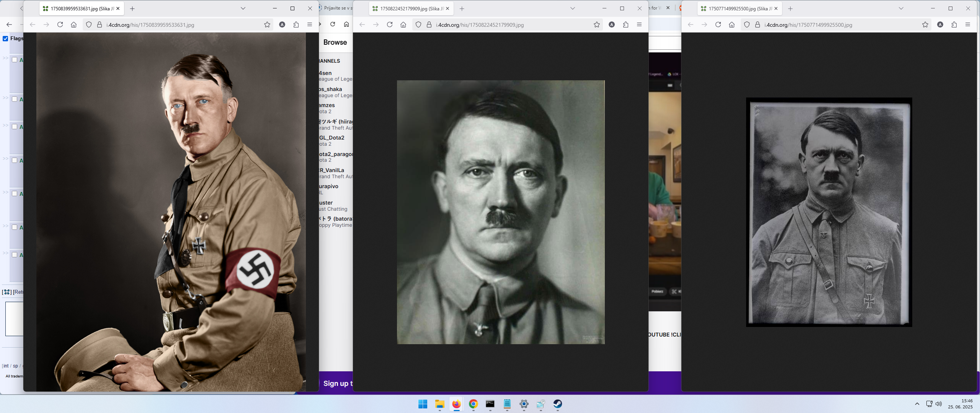Bookmark the 1750839959533631.jpg page with the star

tap(267, 24)
